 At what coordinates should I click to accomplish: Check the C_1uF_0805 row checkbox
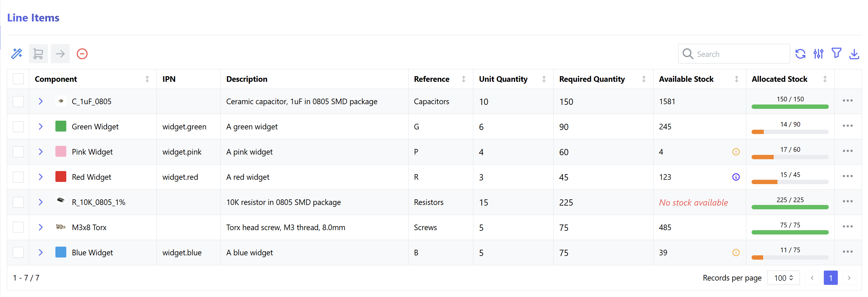[18, 101]
